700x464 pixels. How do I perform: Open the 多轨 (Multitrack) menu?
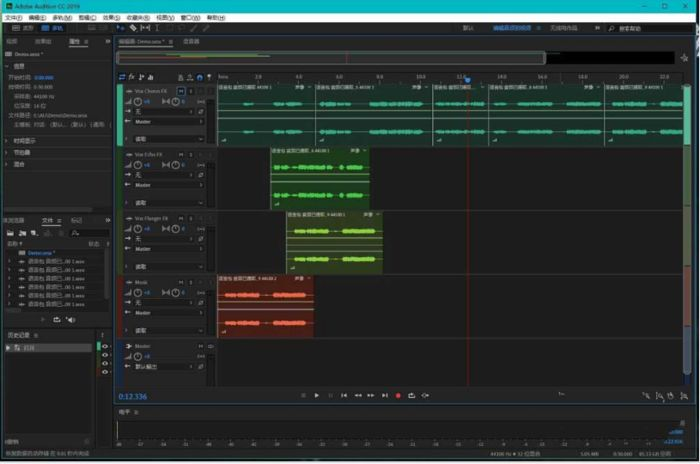tap(62, 18)
